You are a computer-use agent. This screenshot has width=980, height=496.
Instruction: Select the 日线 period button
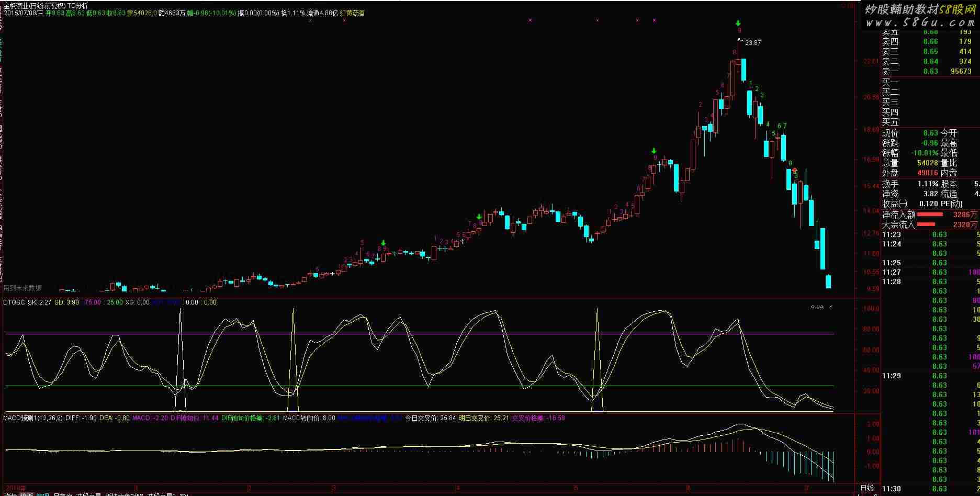[867, 488]
